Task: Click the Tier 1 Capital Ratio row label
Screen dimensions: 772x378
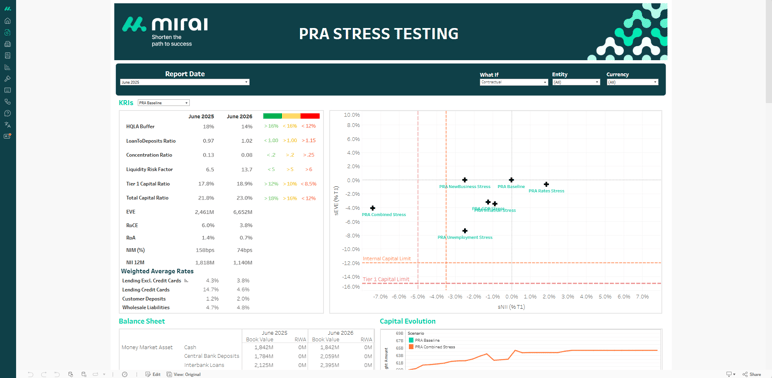Action: [148, 184]
